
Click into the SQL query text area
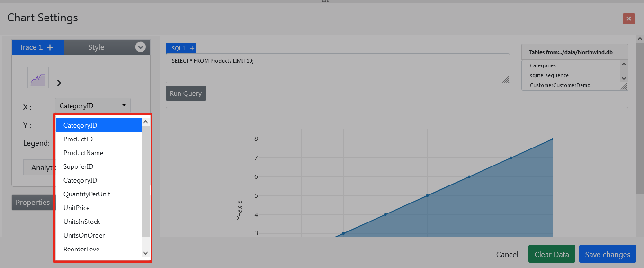pos(337,68)
